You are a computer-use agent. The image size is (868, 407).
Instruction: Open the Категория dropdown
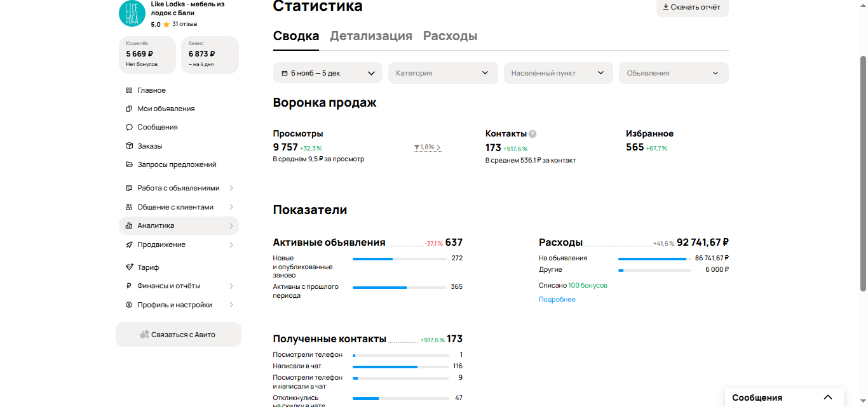point(443,73)
